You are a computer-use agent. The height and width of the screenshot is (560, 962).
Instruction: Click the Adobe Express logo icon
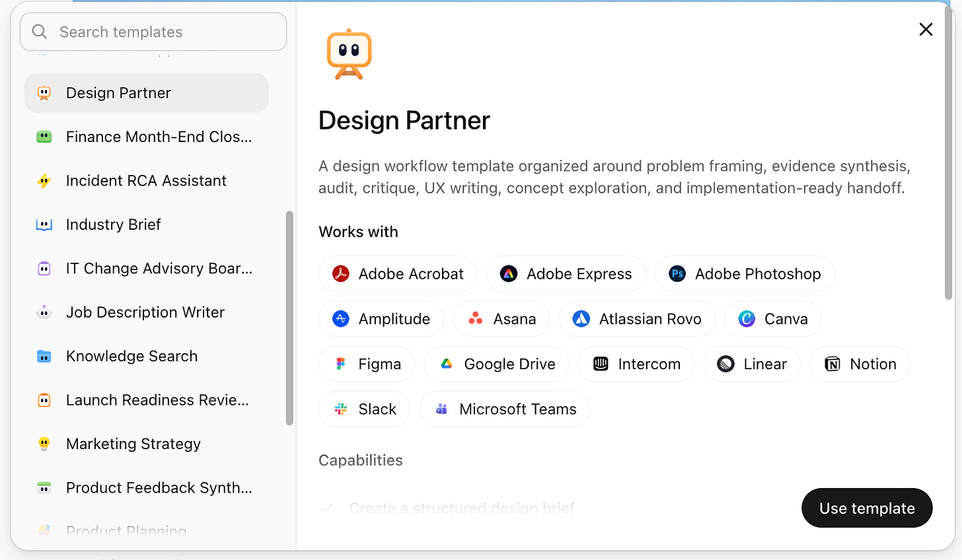[x=509, y=274]
